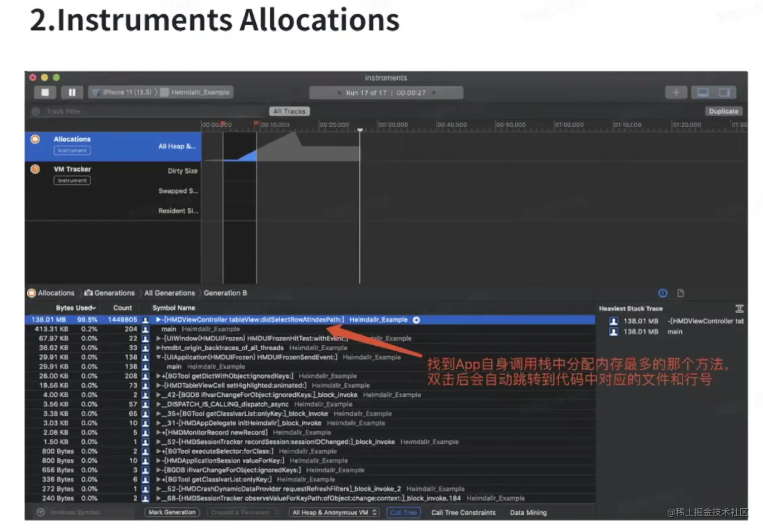The image size is (763, 532).
Task: Click the user-code icon on the 138.01 MB row
Action: [145, 320]
